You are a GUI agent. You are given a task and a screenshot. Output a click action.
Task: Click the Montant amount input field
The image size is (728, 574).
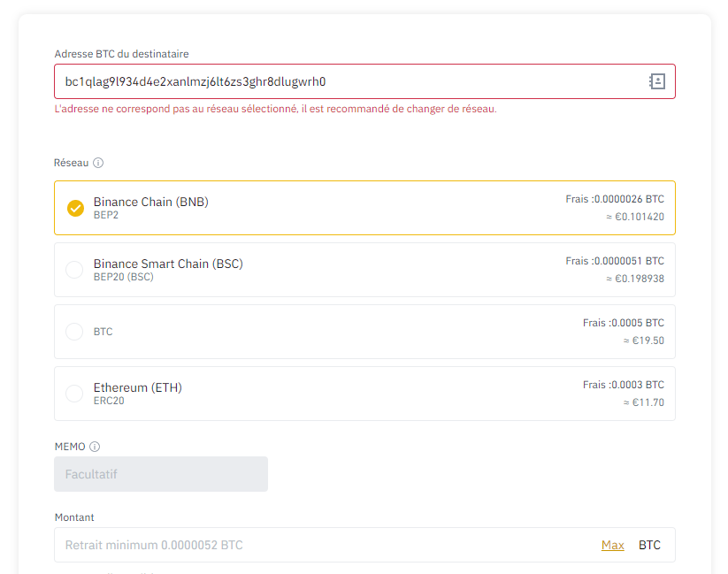[318, 545]
